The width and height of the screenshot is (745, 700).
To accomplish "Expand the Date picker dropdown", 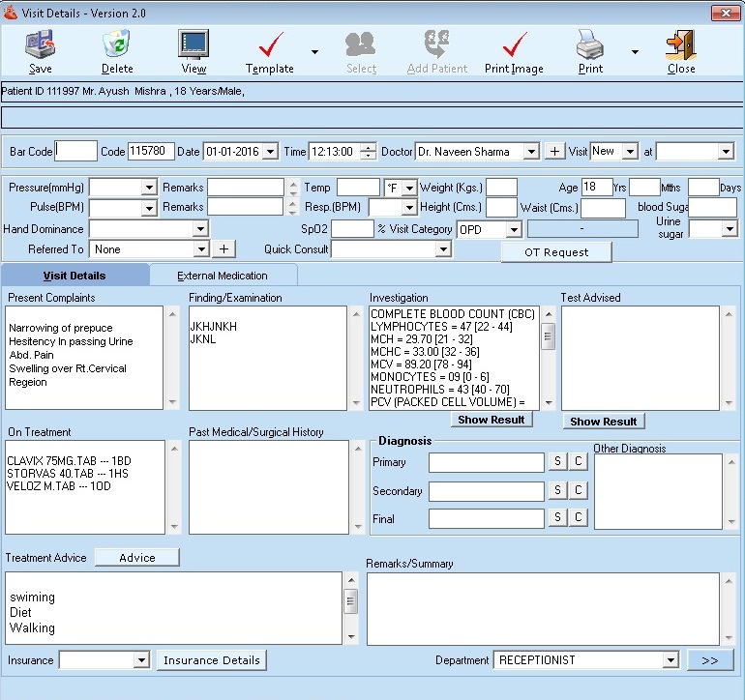I will coord(270,152).
